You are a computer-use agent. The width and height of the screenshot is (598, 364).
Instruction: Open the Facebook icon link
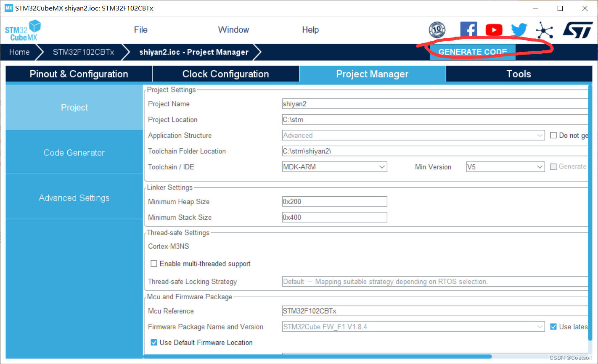(468, 30)
